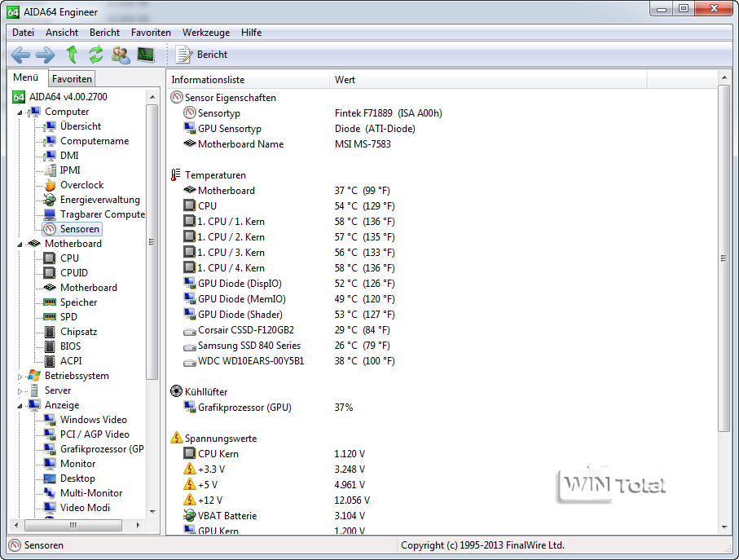
Task: Open the Hilfe menu
Action: pyautogui.click(x=251, y=33)
